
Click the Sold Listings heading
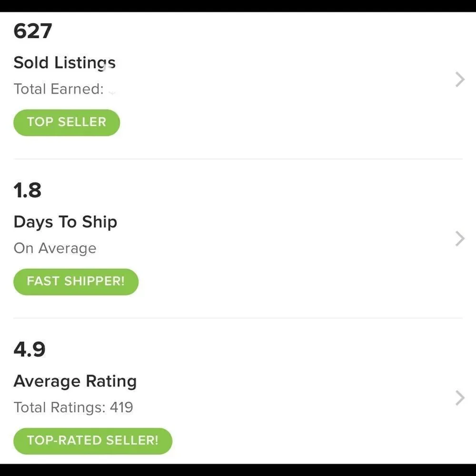point(64,63)
